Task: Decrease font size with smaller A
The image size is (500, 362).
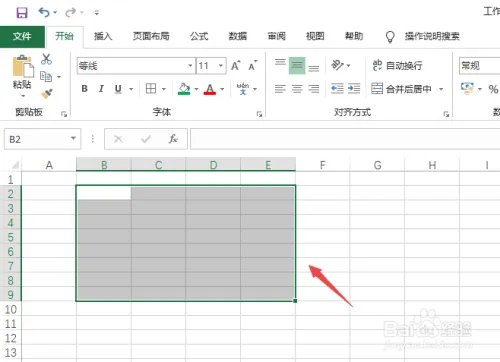Action: point(253,66)
